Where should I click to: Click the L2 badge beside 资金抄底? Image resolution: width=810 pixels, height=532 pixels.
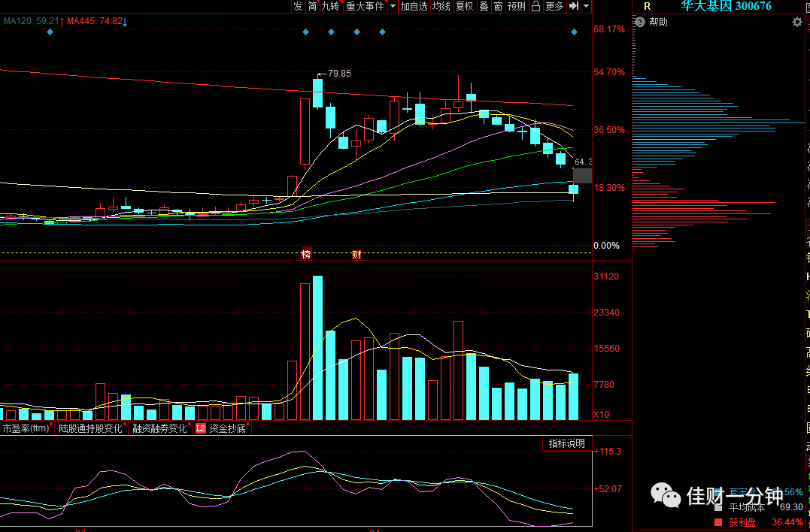coord(201,428)
